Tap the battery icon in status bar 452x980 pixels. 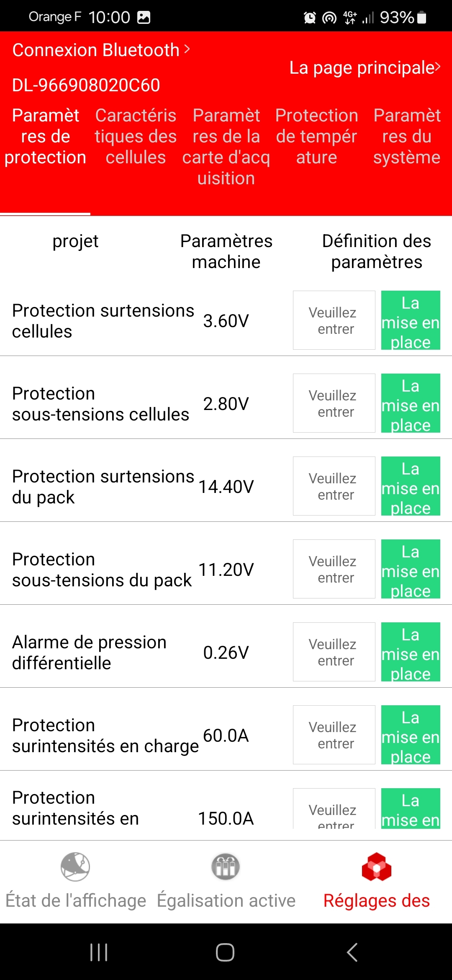tap(422, 17)
